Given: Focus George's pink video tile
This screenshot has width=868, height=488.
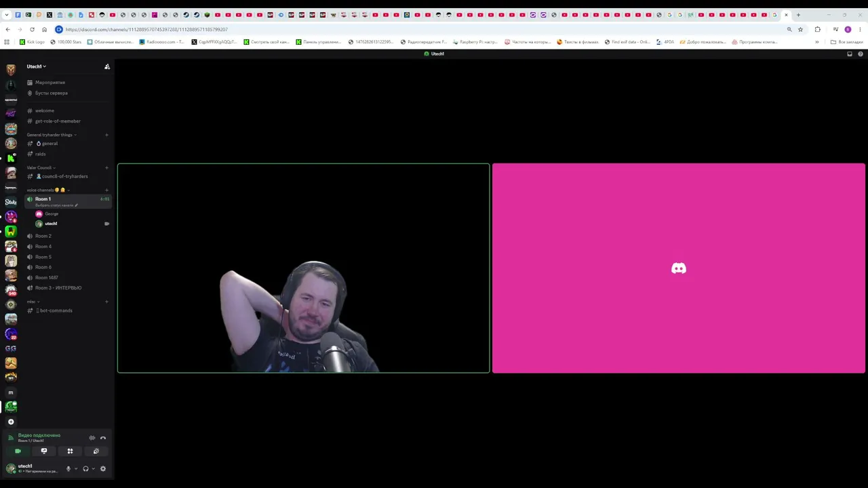Looking at the screenshot, I should (x=679, y=268).
